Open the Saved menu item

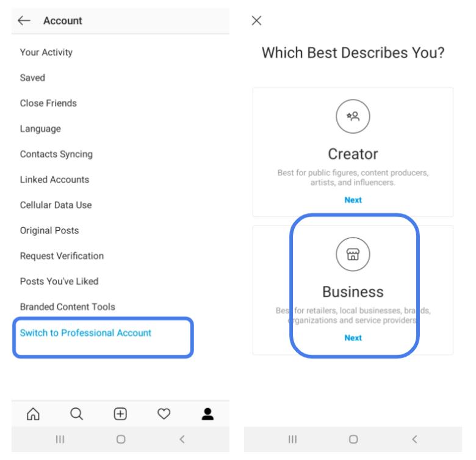click(32, 78)
